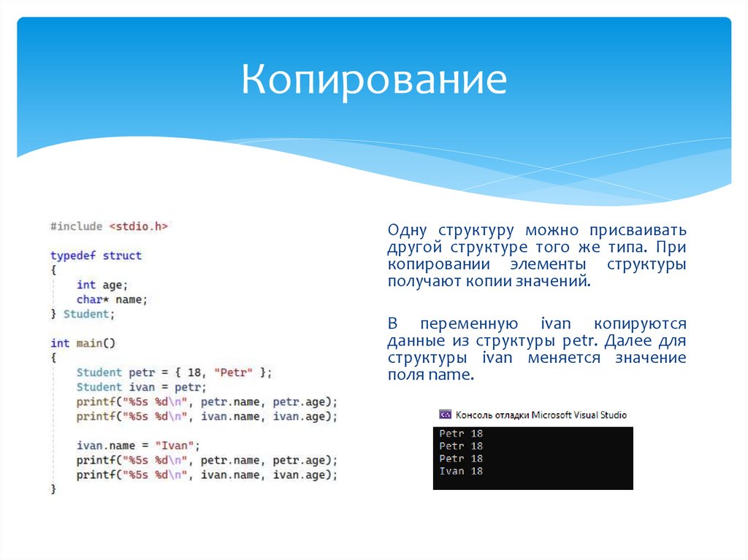Click the int main() function header
Image resolution: width=748 pixels, height=560 pixels.
click(x=80, y=342)
